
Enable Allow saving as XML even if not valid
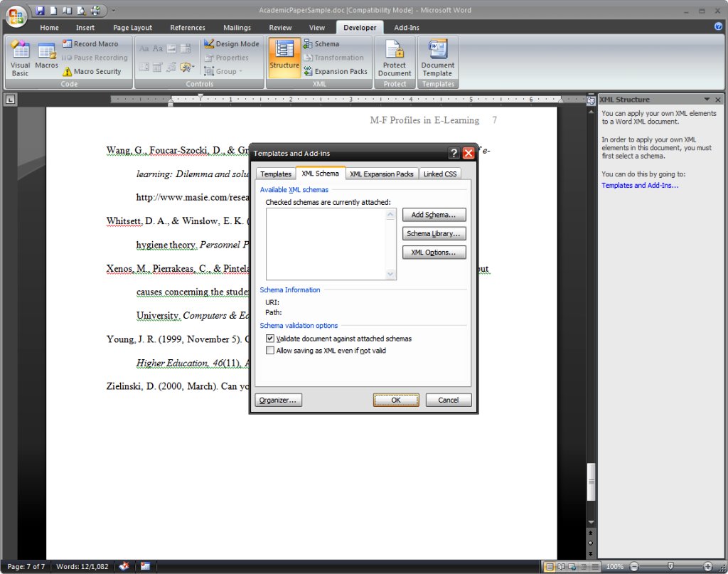[270, 351]
